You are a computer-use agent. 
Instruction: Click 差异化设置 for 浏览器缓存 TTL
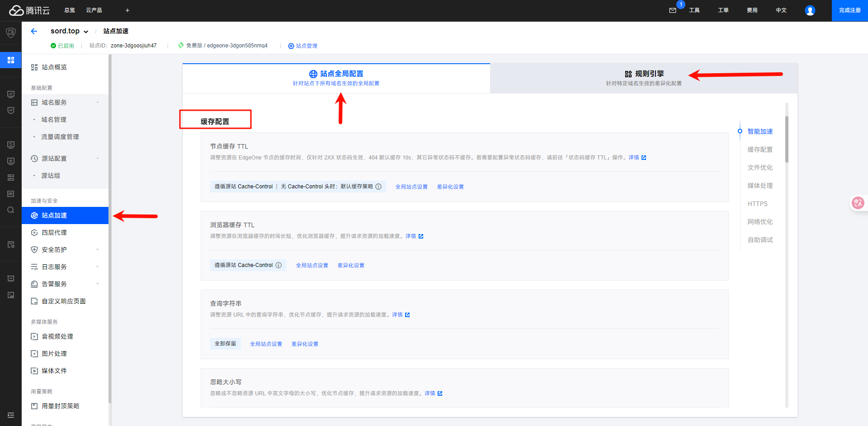tap(351, 266)
